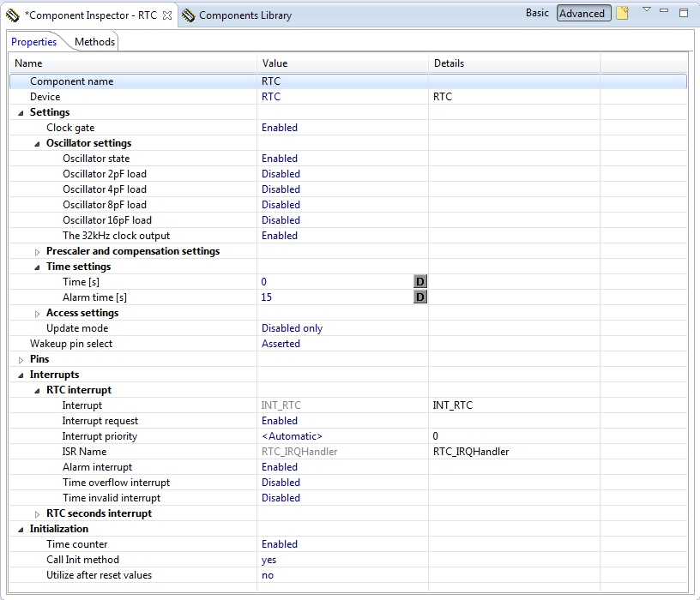Enable the Oscillator 2pF load
Image resolution: width=700 pixels, height=600 pixels.
[281, 173]
